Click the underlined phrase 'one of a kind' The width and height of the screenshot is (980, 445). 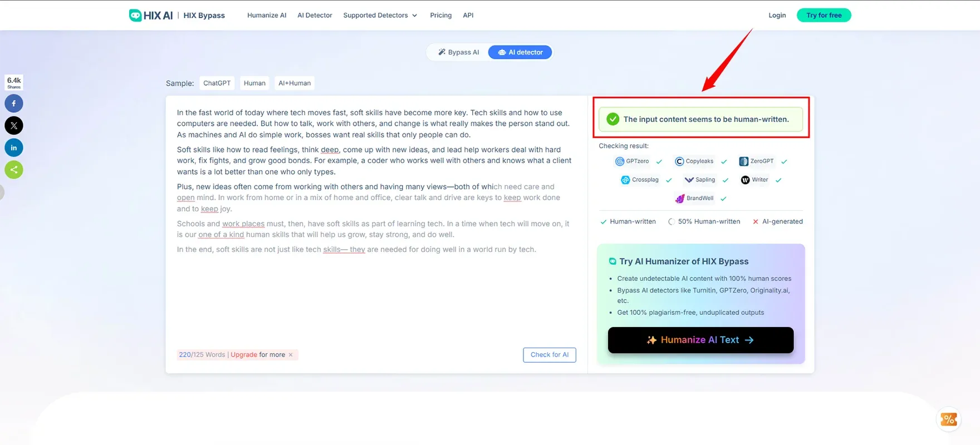click(221, 235)
